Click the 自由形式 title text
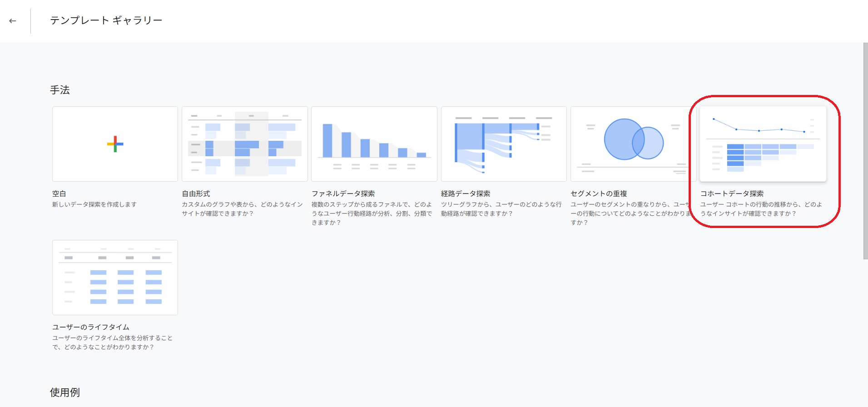 (196, 194)
